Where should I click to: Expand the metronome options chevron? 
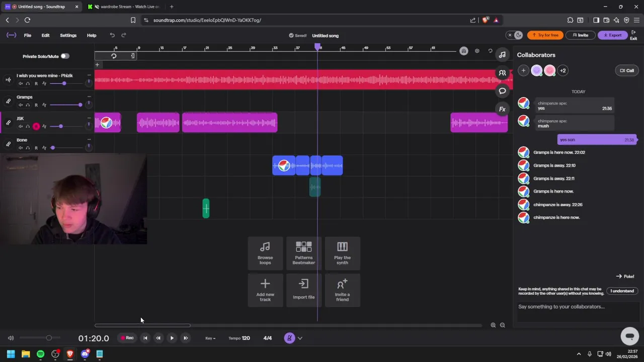tap(300, 338)
